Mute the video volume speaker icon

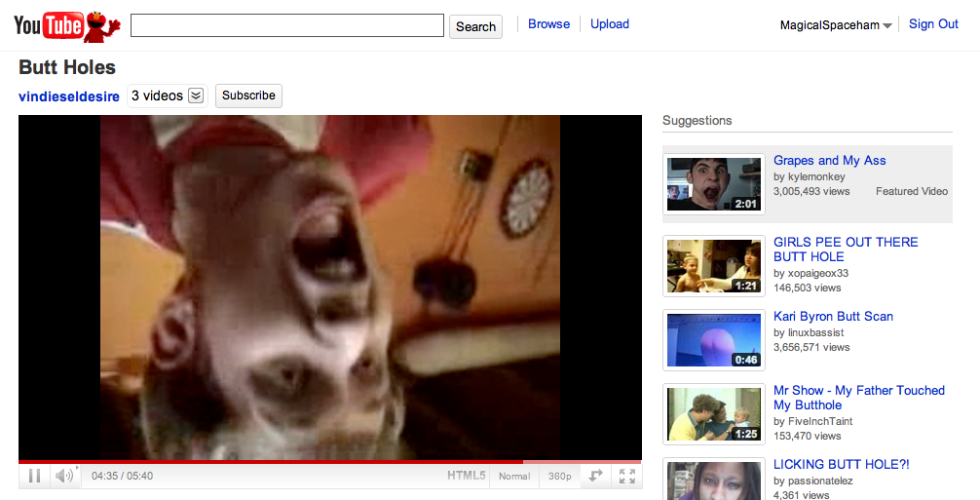click(63, 476)
